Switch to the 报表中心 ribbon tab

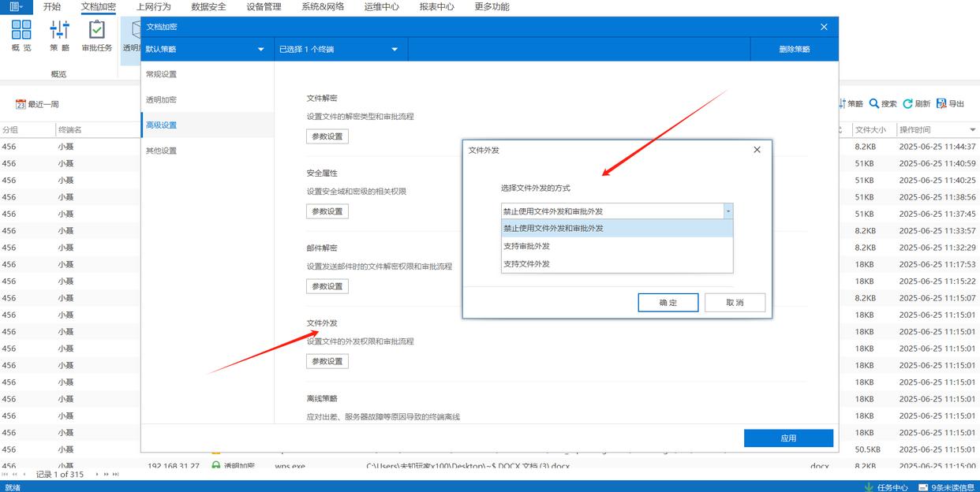click(x=436, y=6)
